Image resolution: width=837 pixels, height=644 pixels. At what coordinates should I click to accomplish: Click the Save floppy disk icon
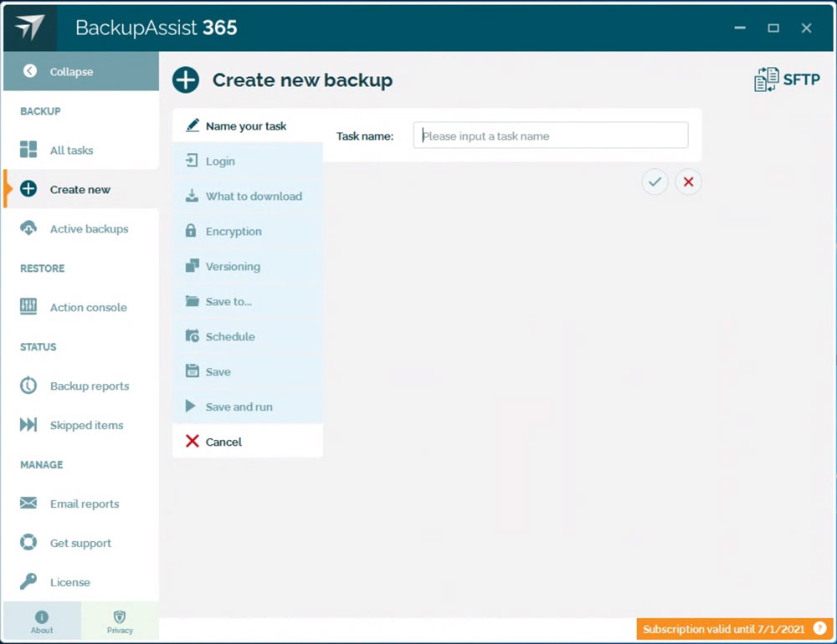(x=193, y=371)
